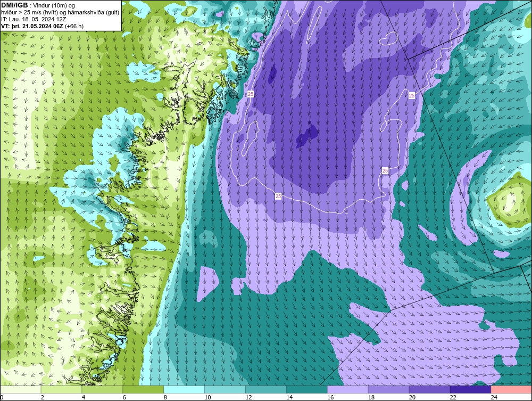Click the legend scale value 4
The height and width of the screenshot is (401, 532).
point(83,397)
